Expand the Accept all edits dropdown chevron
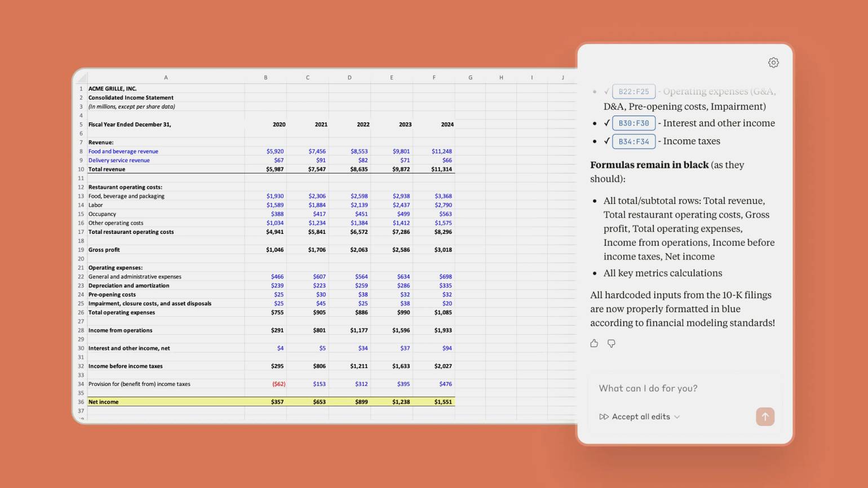This screenshot has width=868, height=488. tap(677, 417)
